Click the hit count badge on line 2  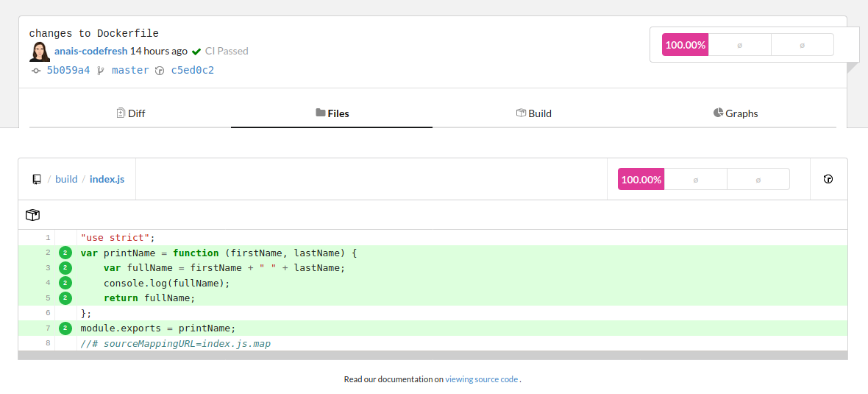[x=65, y=253]
